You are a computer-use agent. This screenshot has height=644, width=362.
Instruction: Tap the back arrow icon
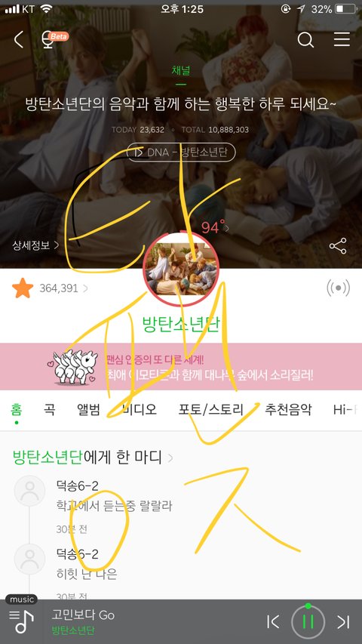point(19,40)
